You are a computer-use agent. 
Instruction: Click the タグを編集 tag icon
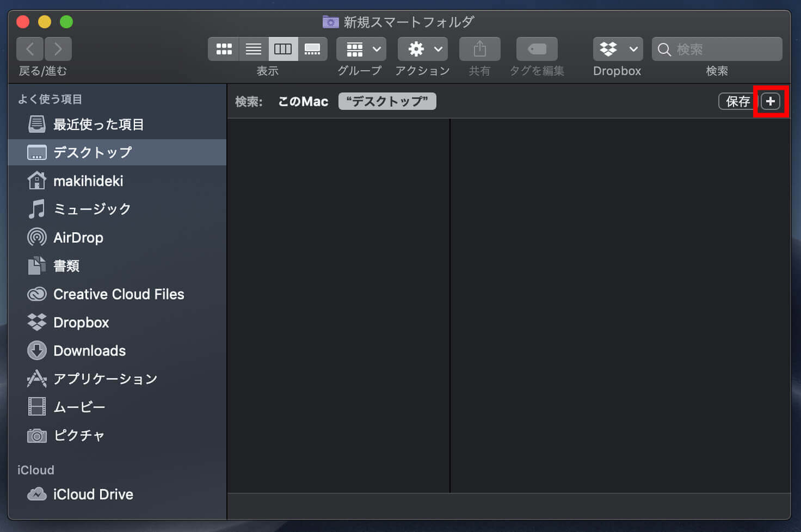click(x=537, y=49)
